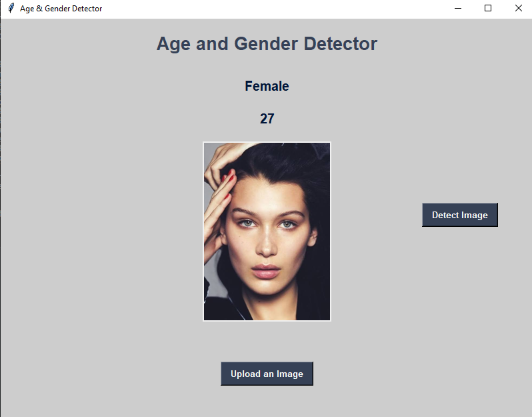Click the Detect Image button

[x=460, y=215]
